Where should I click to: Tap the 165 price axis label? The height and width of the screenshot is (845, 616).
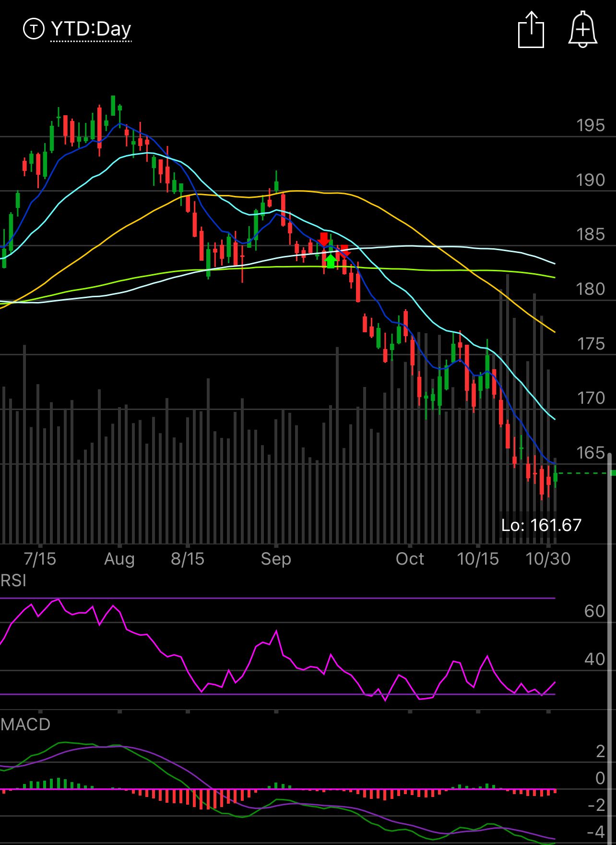pos(591,453)
